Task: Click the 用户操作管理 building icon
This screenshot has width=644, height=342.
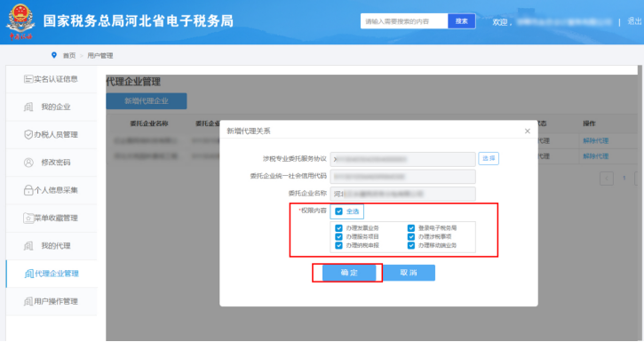Action: [x=28, y=301]
